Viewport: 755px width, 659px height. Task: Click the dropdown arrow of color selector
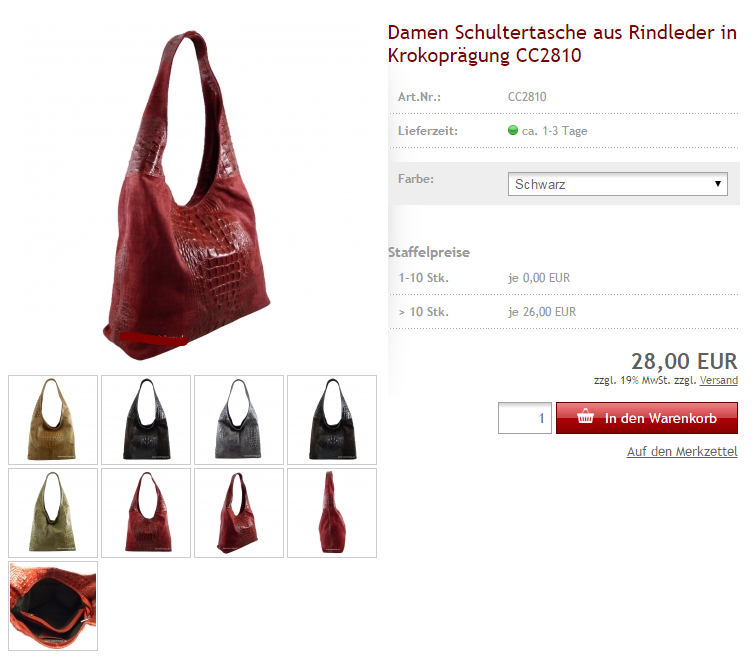pyautogui.click(x=717, y=184)
